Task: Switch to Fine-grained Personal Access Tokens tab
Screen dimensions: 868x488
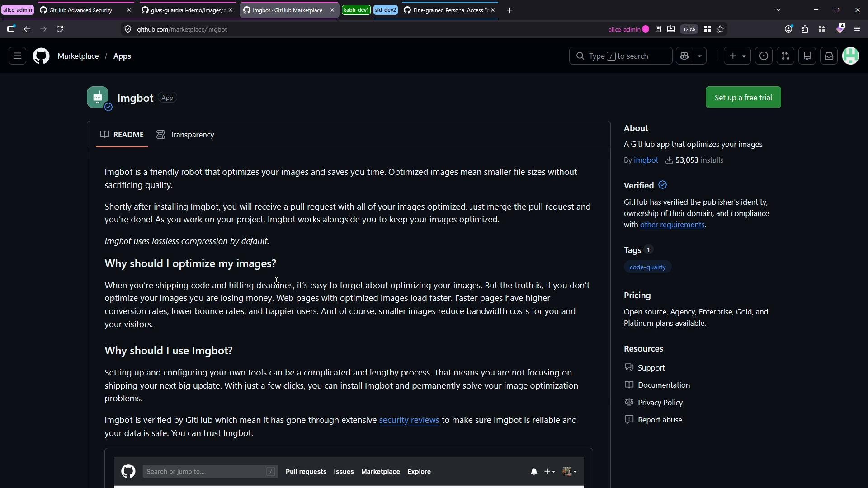Action: [x=449, y=10]
